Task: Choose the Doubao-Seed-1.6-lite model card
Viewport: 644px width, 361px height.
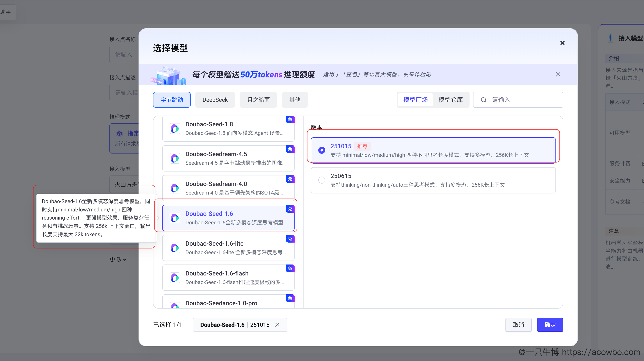Action: pyautogui.click(x=228, y=248)
